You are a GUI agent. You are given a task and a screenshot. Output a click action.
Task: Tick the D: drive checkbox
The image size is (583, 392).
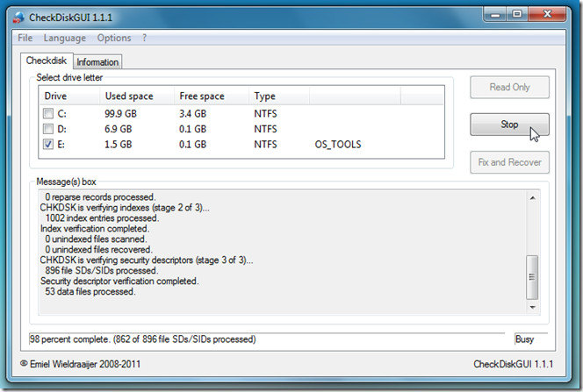48,129
